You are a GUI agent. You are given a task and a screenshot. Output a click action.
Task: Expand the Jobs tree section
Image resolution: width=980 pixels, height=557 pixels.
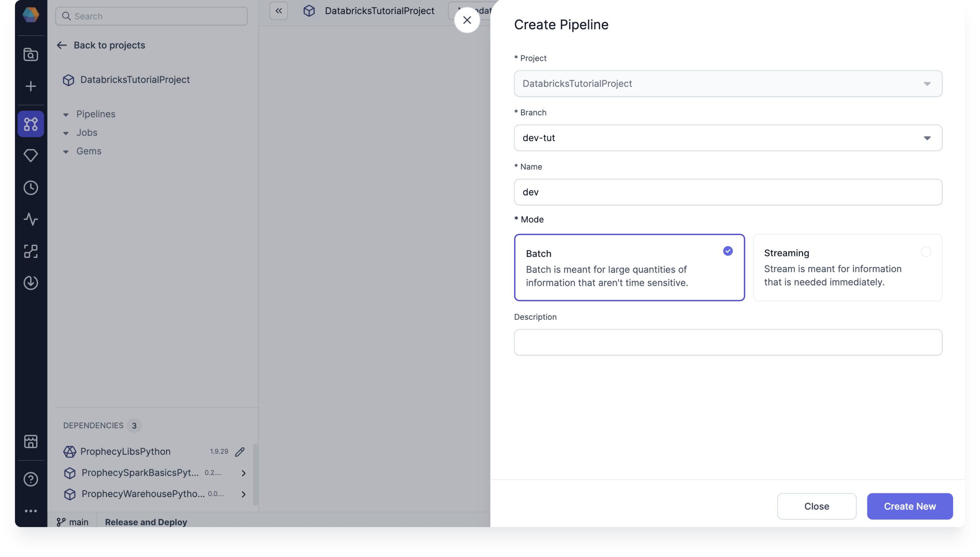66,133
